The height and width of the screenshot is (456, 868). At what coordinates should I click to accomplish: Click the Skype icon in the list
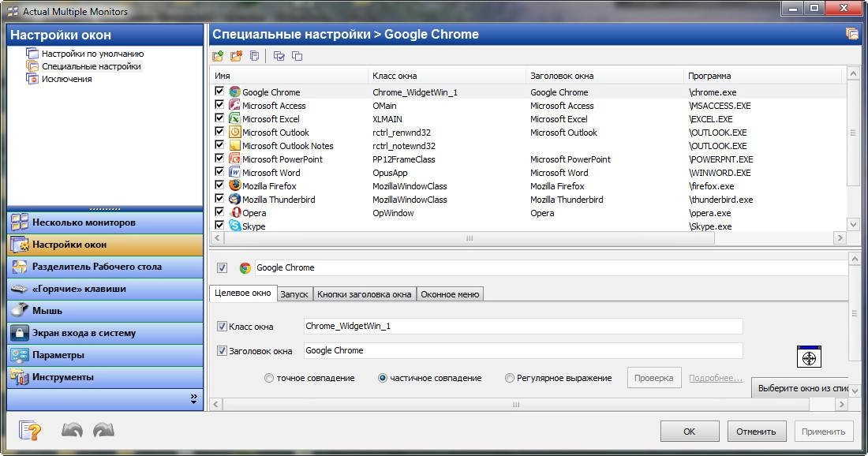pyautogui.click(x=234, y=226)
